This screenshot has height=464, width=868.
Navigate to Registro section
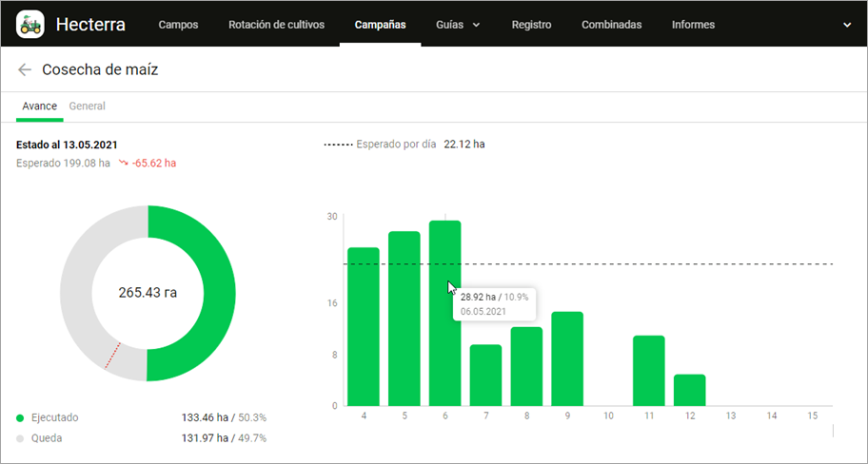531,25
